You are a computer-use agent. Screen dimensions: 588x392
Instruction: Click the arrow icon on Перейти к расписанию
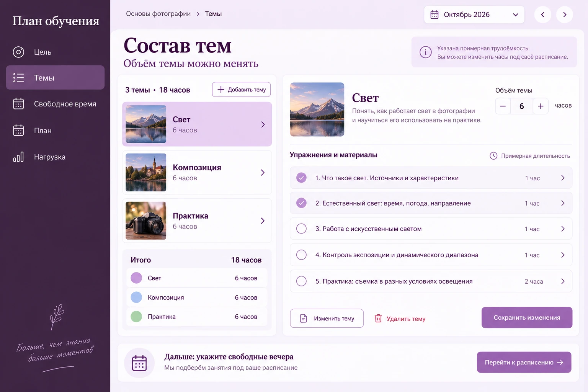tap(560, 362)
